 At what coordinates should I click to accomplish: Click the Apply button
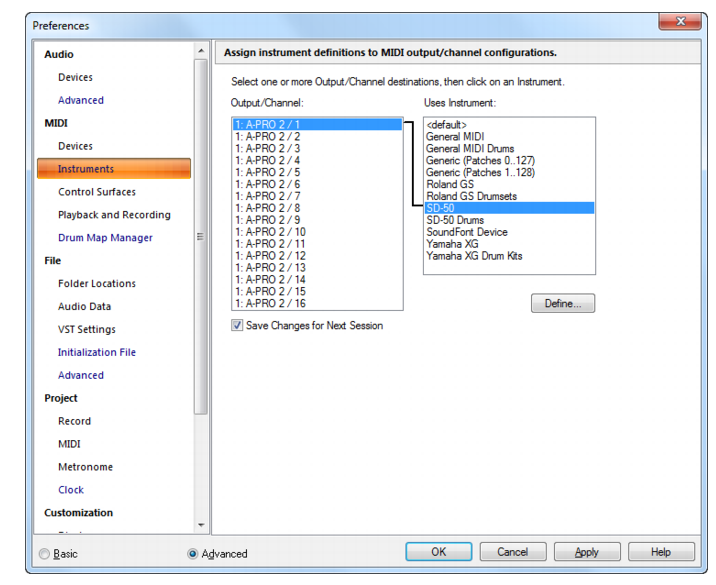pos(587,552)
